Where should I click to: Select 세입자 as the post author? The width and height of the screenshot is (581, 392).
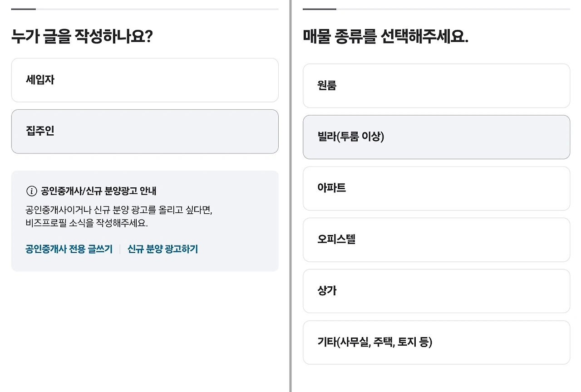click(x=145, y=80)
